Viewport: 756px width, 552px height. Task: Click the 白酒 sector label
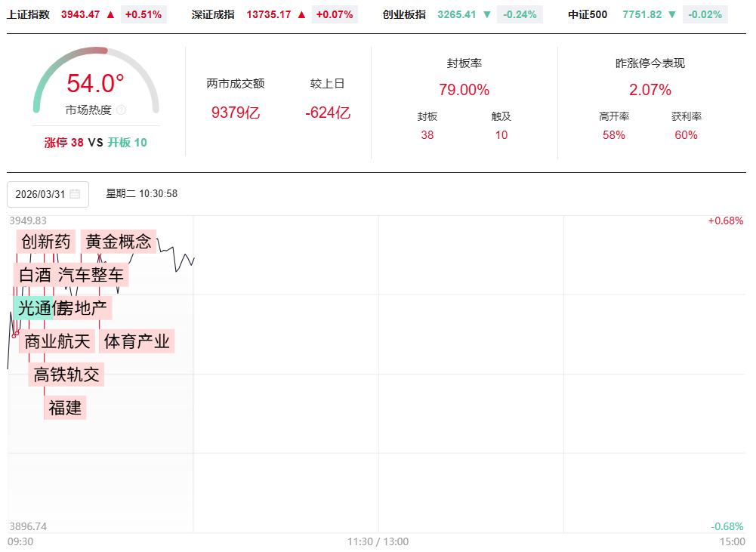point(34,275)
